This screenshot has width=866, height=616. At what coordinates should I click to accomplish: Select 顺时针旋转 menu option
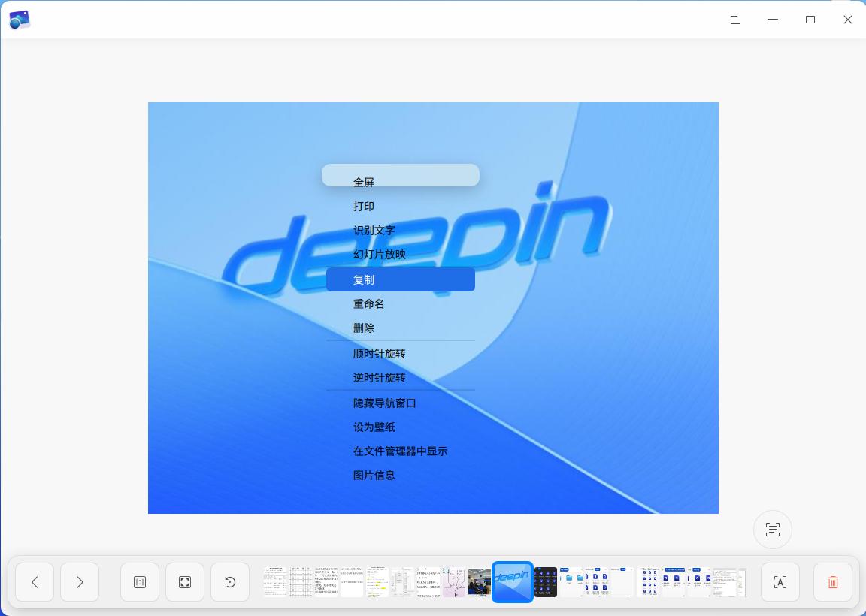pos(401,353)
